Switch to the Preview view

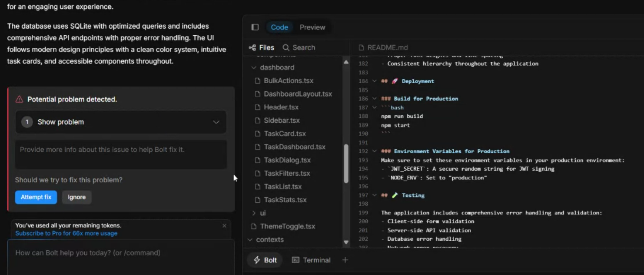click(x=312, y=27)
